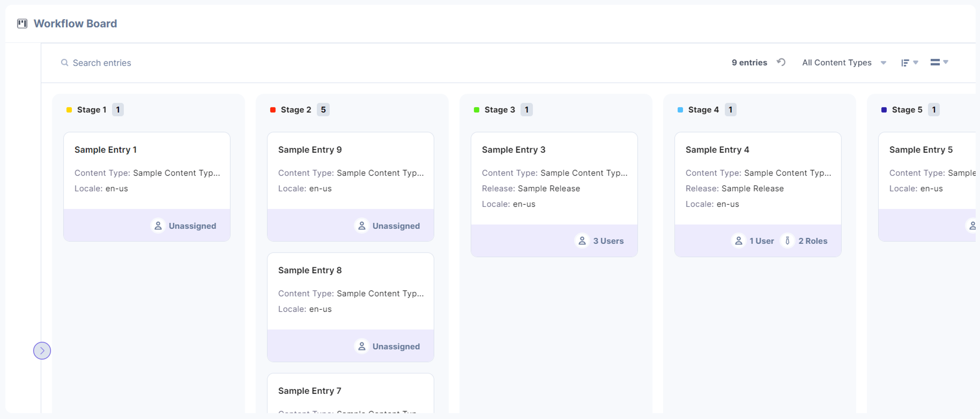Viewport: 980px width, 419px height.
Task: Click the yellow Stage 1 color marker
Action: 69,109
